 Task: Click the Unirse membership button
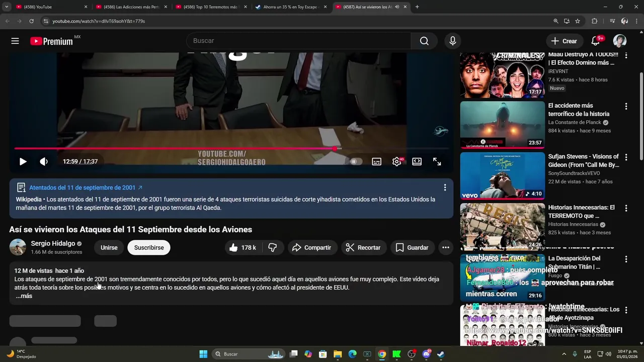pos(109,247)
